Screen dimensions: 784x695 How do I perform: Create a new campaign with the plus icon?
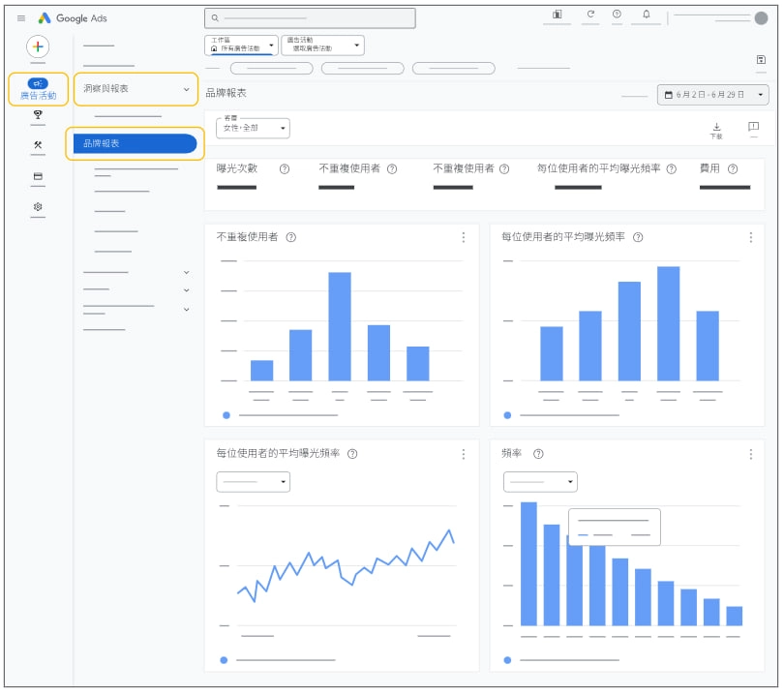click(38, 45)
